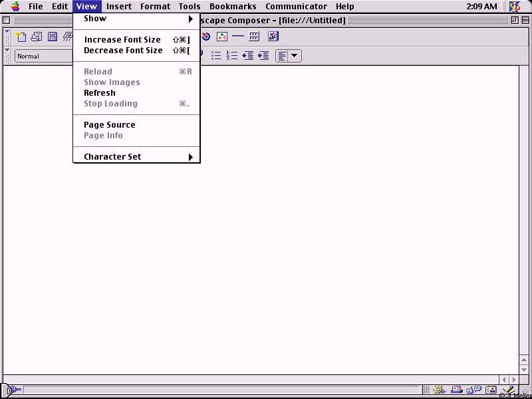Click the online connection plug icon

click(16, 390)
